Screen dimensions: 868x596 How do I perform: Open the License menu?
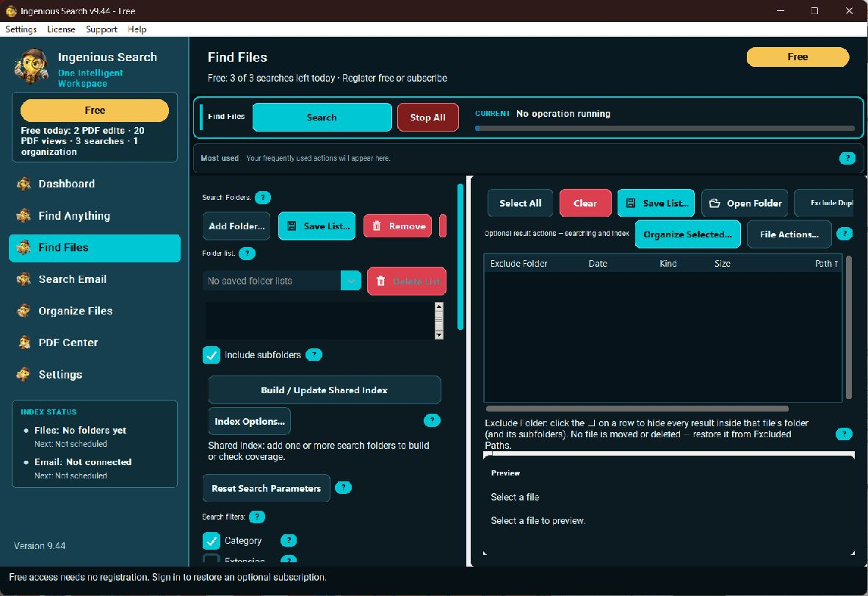click(x=61, y=29)
